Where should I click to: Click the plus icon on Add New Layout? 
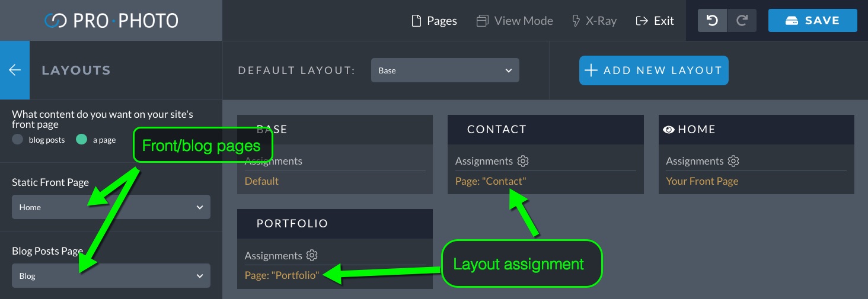591,70
